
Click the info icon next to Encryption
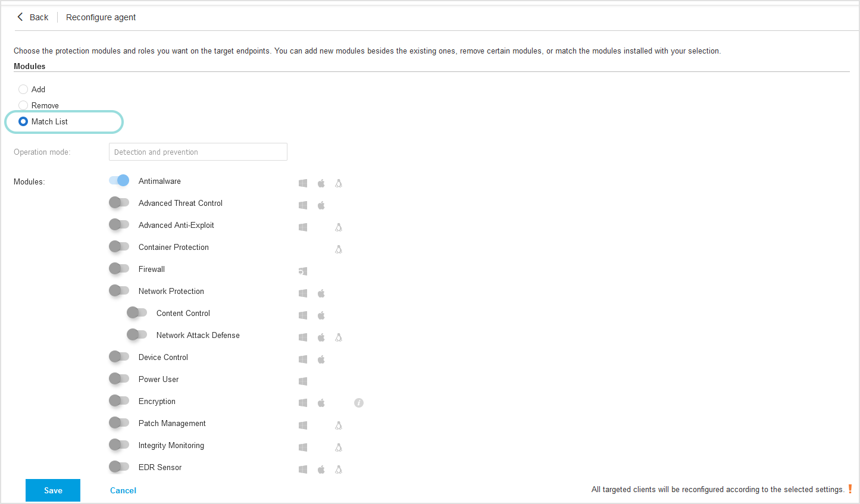click(358, 403)
